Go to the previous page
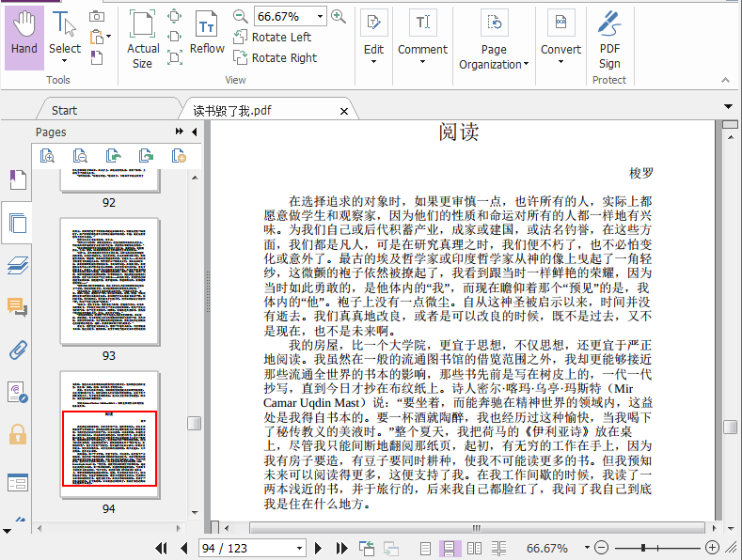Viewport: 742px width, 560px height. pyautogui.click(x=184, y=548)
